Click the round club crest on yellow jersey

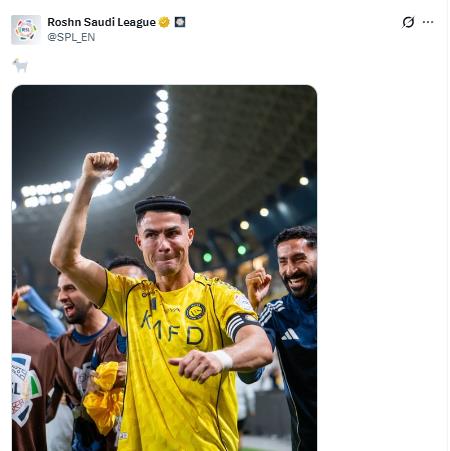[195, 311]
